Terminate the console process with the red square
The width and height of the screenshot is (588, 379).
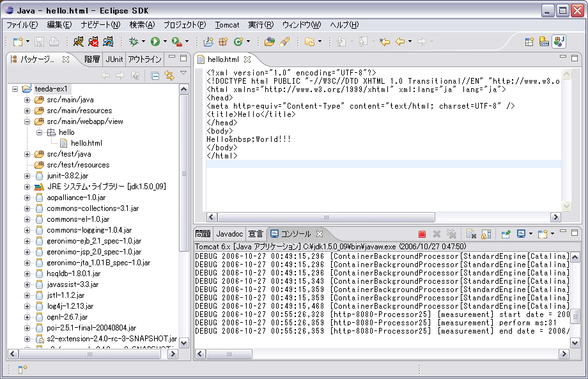422,234
